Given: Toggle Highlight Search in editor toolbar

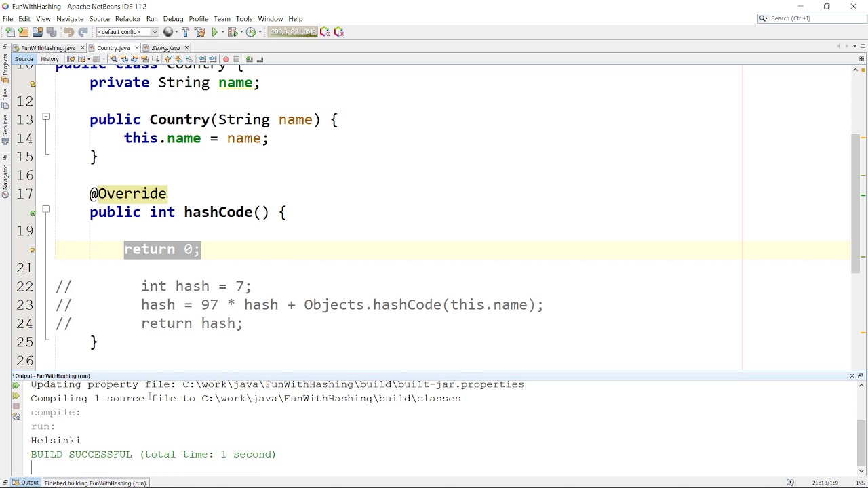Looking at the screenshot, I should click(144, 59).
